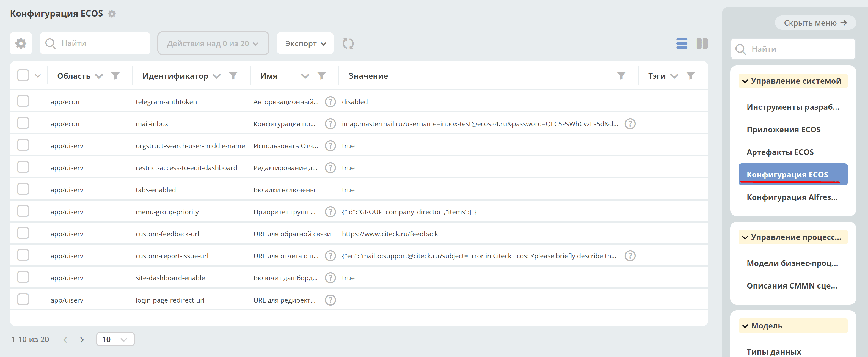Click the site-dashboard-enable identifier cell

[170, 278]
